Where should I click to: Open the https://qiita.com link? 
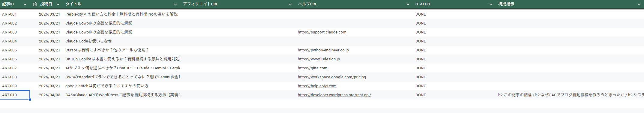pos(313,68)
